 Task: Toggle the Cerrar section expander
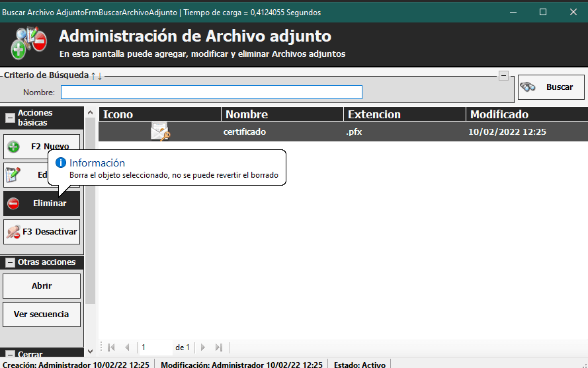(10, 355)
